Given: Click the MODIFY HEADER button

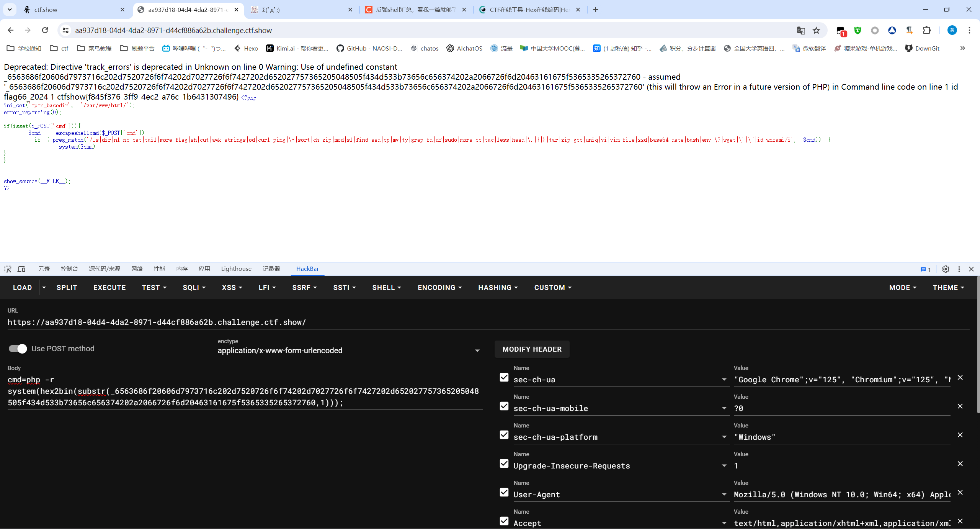Looking at the screenshot, I should point(532,349).
